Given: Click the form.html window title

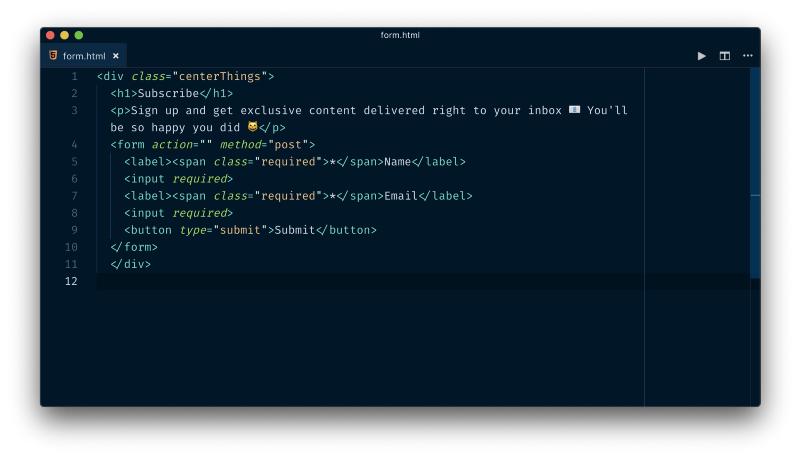Looking at the screenshot, I should point(400,35).
